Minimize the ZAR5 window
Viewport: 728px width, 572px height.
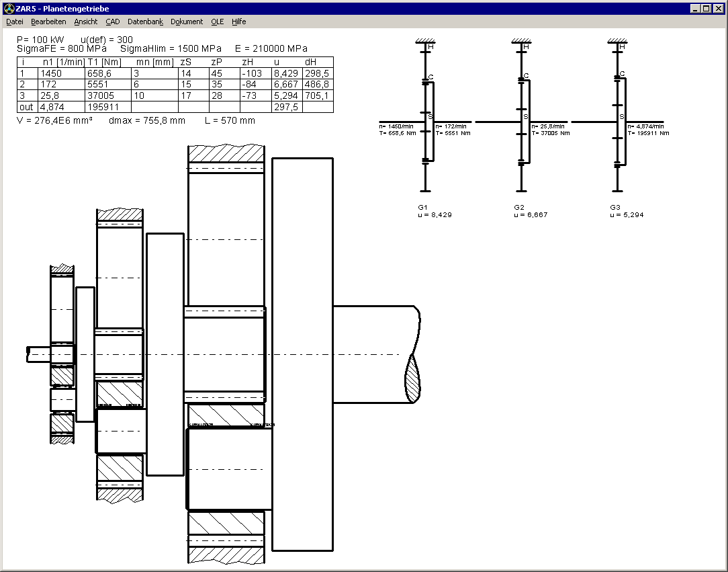point(694,9)
